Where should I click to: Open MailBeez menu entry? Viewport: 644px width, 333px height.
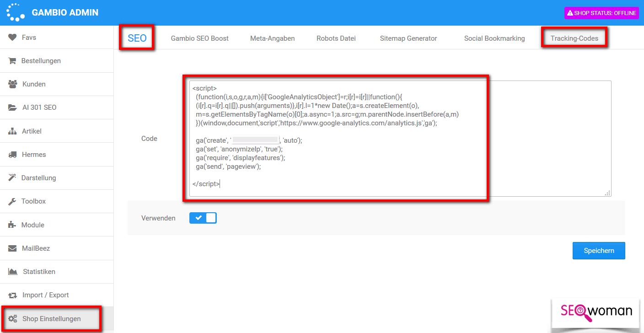[x=57, y=248]
